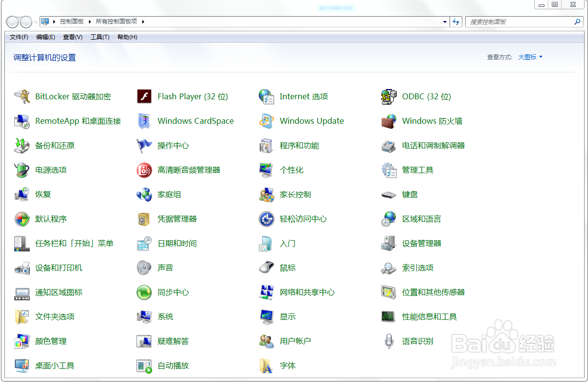Viewport: 588px width, 382px height.
Task: Open the 高清晰音频管理器 speaker icon
Action: (144, 170)
